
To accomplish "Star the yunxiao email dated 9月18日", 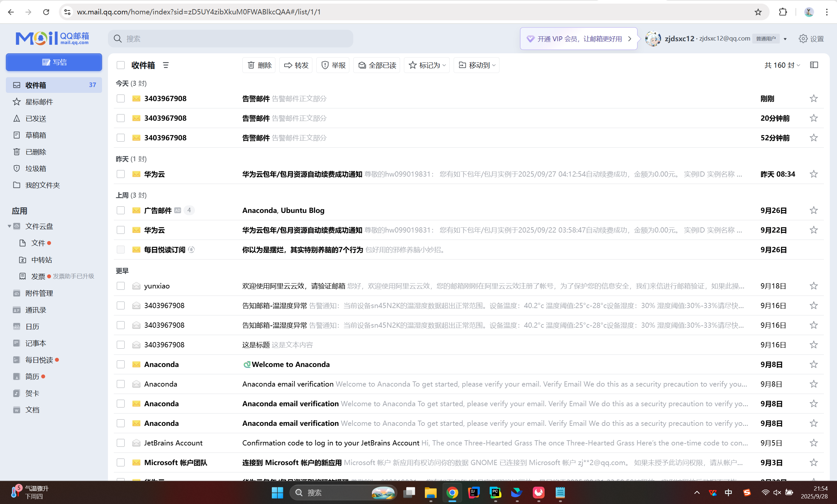I will [813, 286].
